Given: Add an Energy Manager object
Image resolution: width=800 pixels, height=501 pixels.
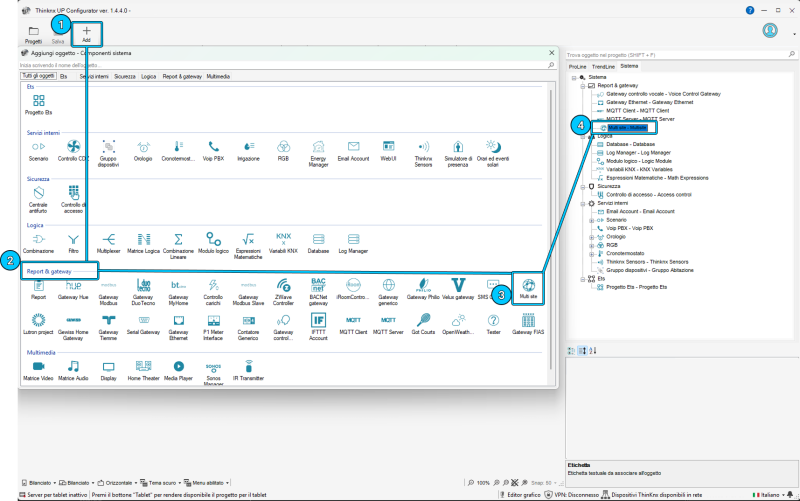Looking at the screenshot, I should [x=318, y=153].
